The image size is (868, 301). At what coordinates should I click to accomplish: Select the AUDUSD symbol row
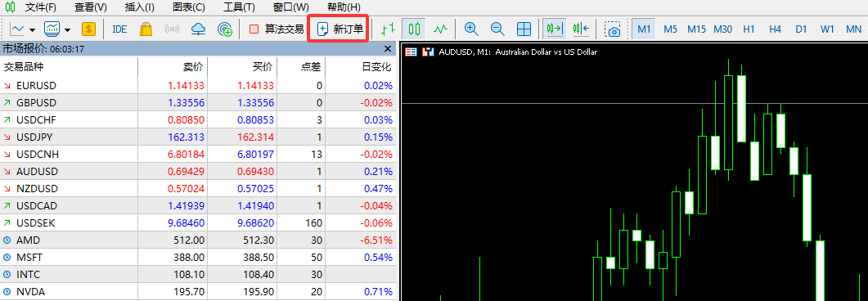(198, 172)
